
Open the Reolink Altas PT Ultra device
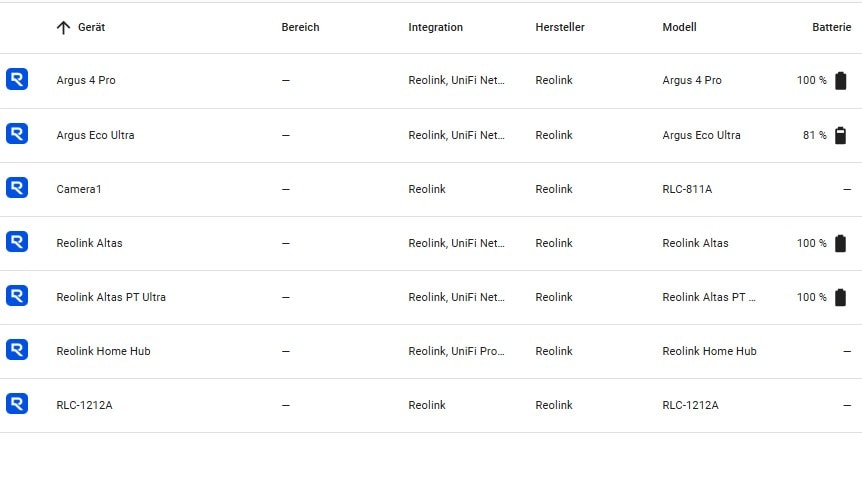point(431,297)
